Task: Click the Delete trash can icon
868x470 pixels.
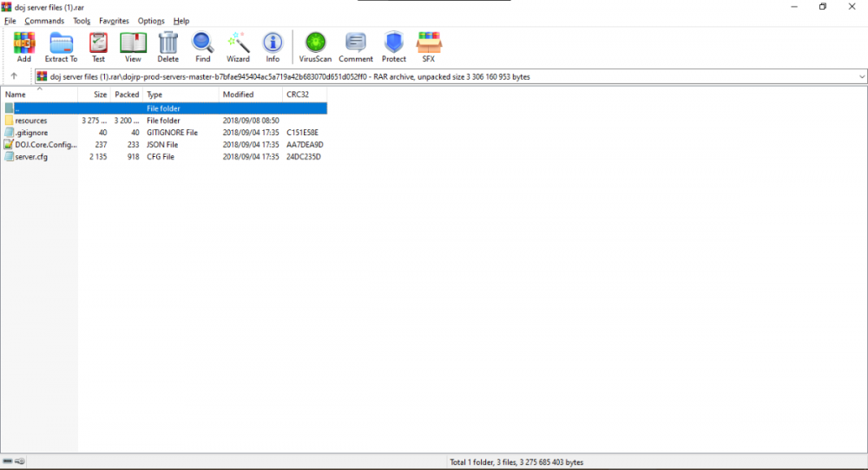Action: point(168,47)
